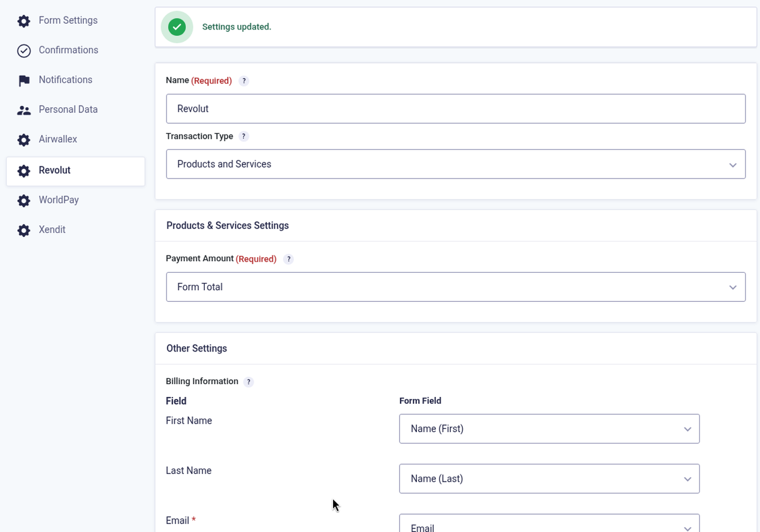
Task: Click the Name input field containing Revolut
Action: coord(455,109)
